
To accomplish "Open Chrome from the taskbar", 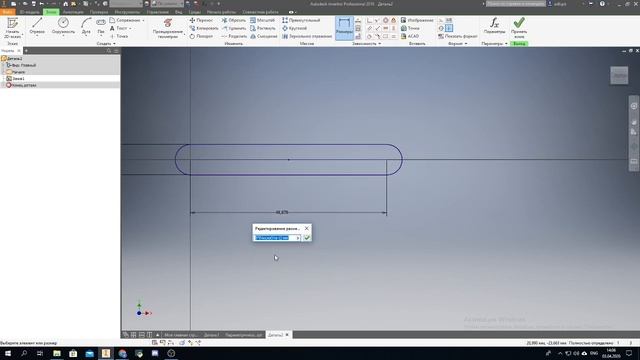I will [122, 353].
